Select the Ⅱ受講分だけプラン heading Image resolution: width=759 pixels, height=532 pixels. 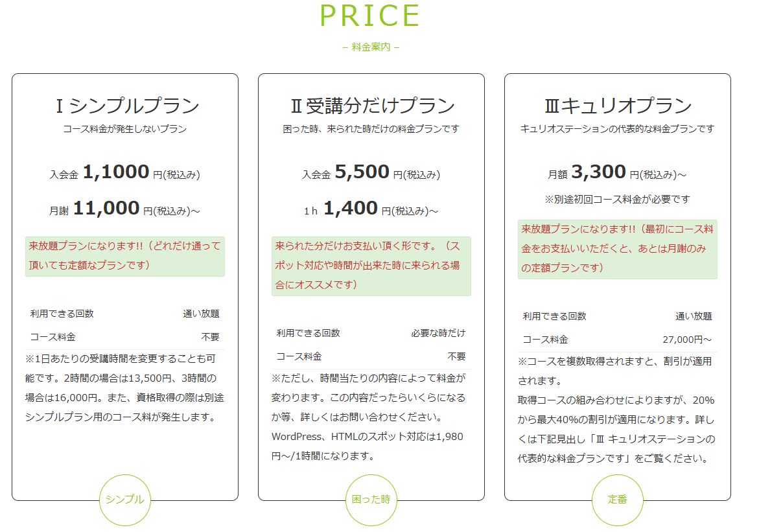point(371,106)
